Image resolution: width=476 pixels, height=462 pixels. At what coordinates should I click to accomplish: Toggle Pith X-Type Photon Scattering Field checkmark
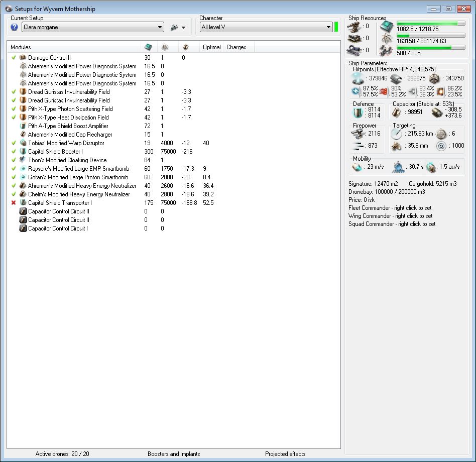point(14,108)
